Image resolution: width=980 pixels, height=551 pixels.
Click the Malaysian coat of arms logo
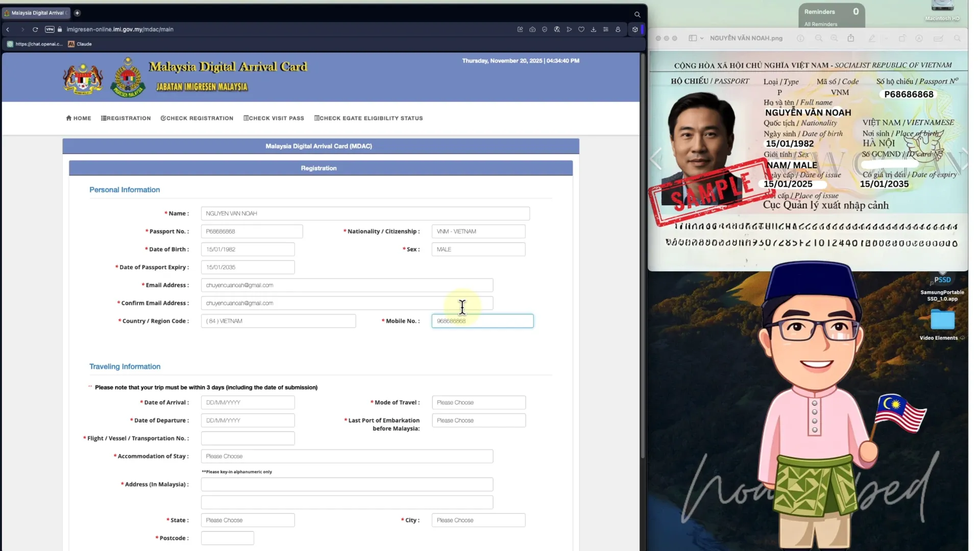pyautogui.click(x=83, y=79)
